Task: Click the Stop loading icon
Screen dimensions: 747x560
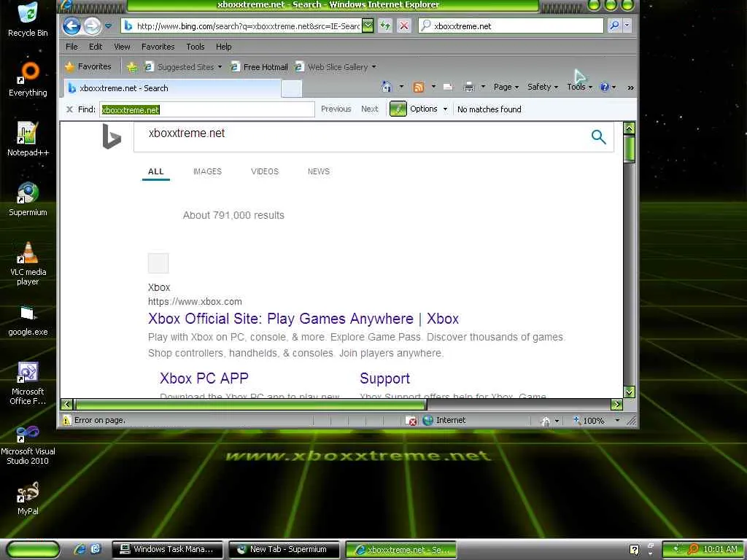Action: [x=404, y=26]
